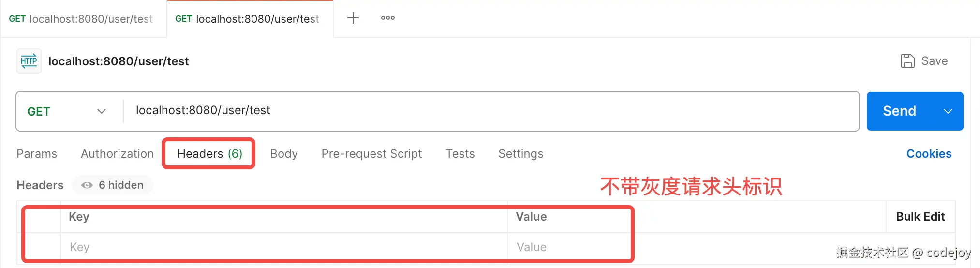Open the Cookies link
This screenshot has width=980, height=268.
tap(929, 154)
